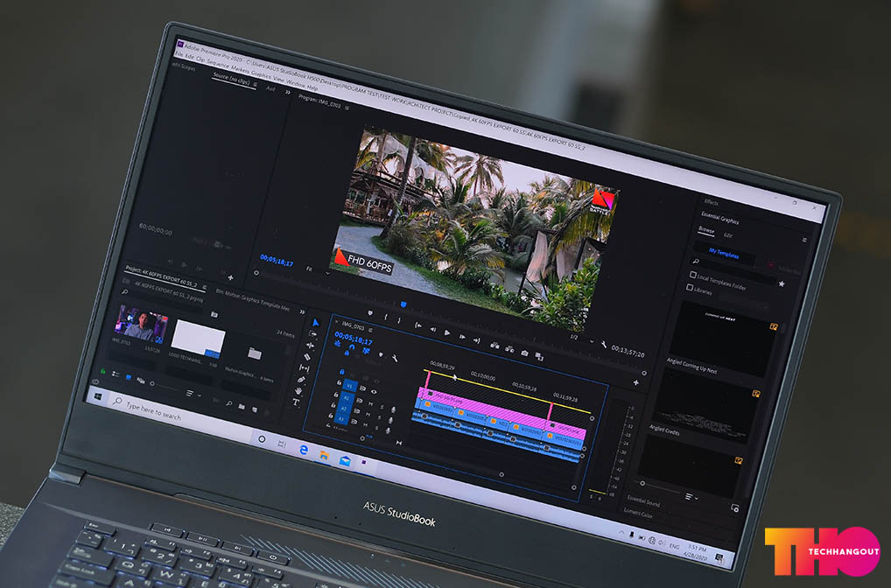
Task: Open Program Monitor button editor plus
Action: pyautogui.click(x=635, y=383)
